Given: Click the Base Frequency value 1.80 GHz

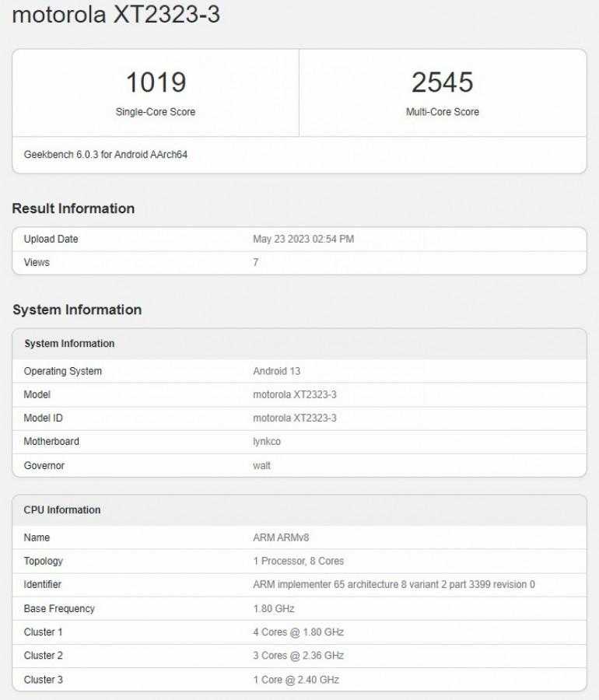Looking at the screenshot, I should (x=274, y=608).
